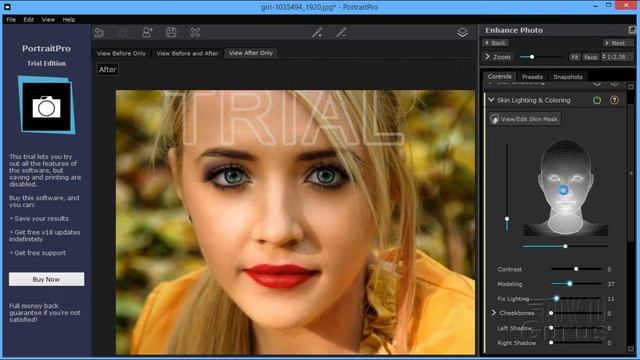This screenshot has height=360, width=640.
Task: Click the Contrast slider handle
Action: tap(576, 269)
